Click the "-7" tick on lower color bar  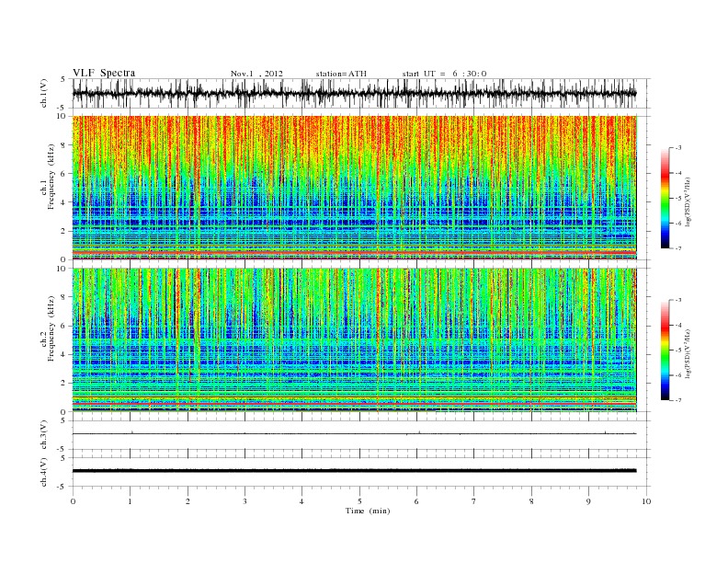(x=678, y=400)
